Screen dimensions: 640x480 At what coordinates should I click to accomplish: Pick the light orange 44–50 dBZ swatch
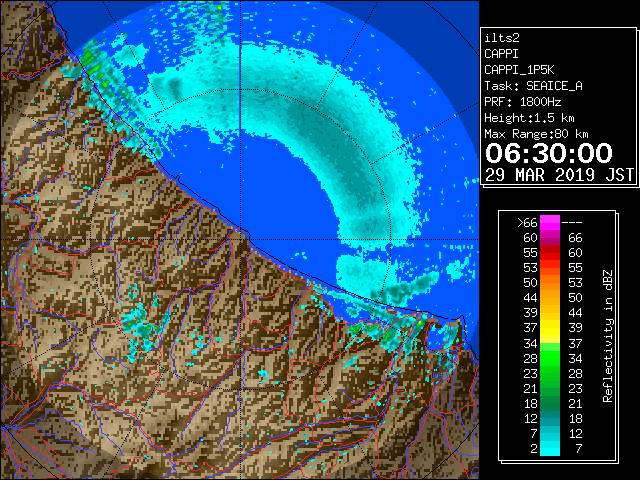point(550,298)
